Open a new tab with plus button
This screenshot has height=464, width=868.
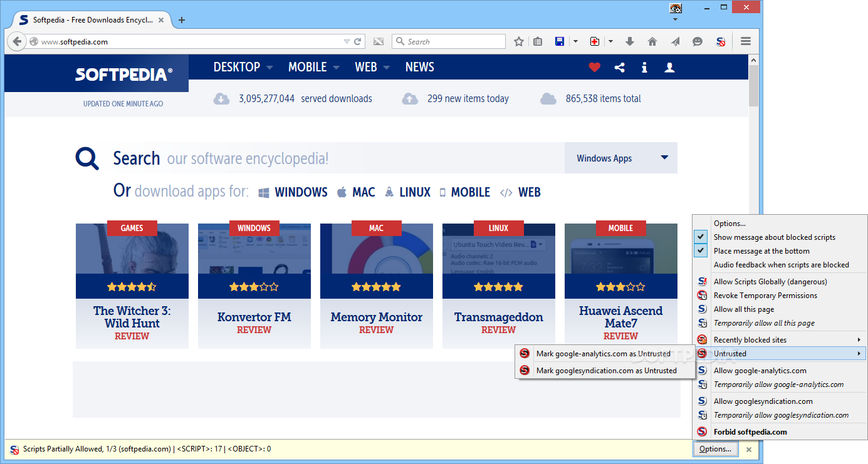(182, 20)
